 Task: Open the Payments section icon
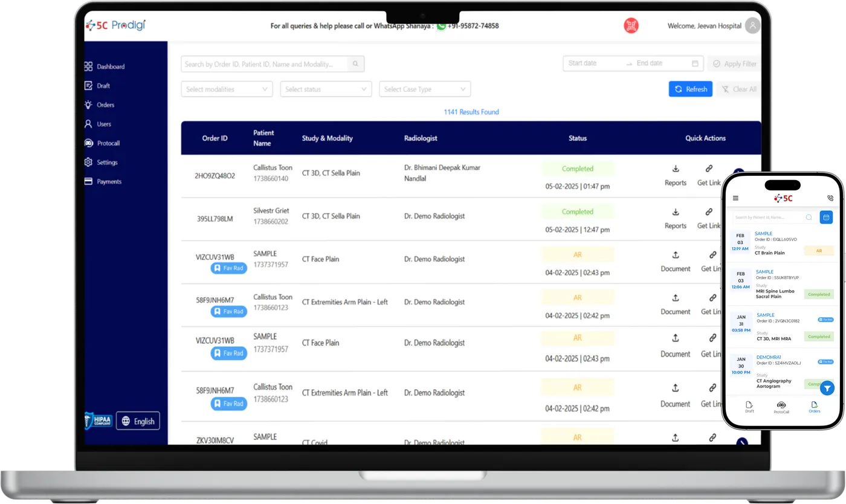(88, 181)
